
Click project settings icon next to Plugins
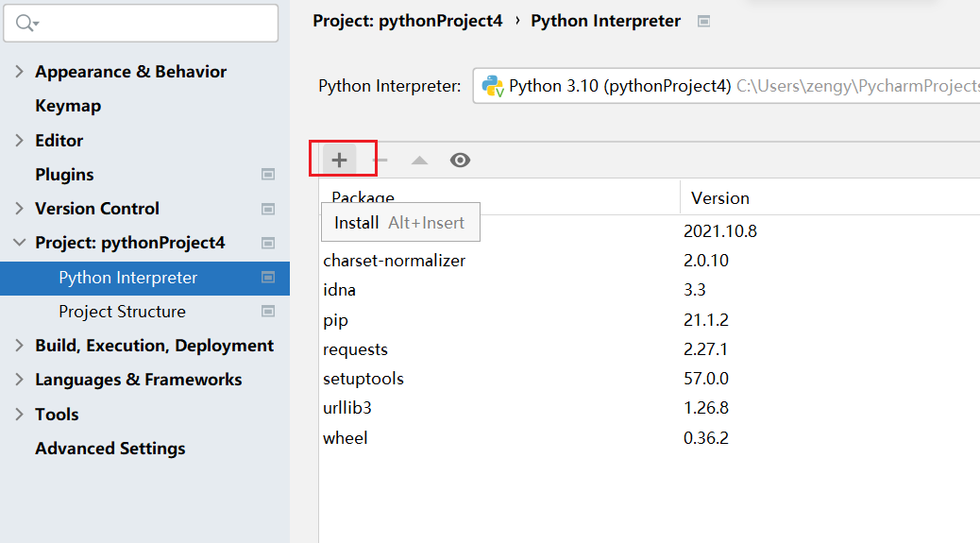click(x=268, y=175)
